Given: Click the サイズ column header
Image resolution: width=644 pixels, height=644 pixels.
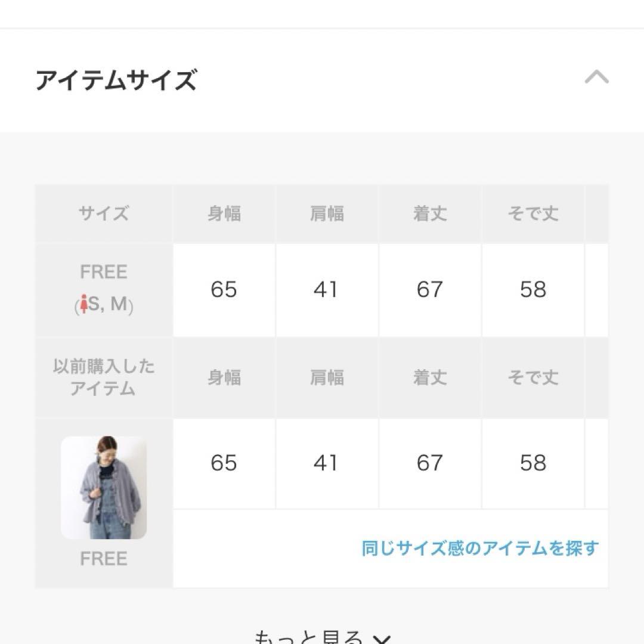Looking at the screenshot, I should 104,213.
